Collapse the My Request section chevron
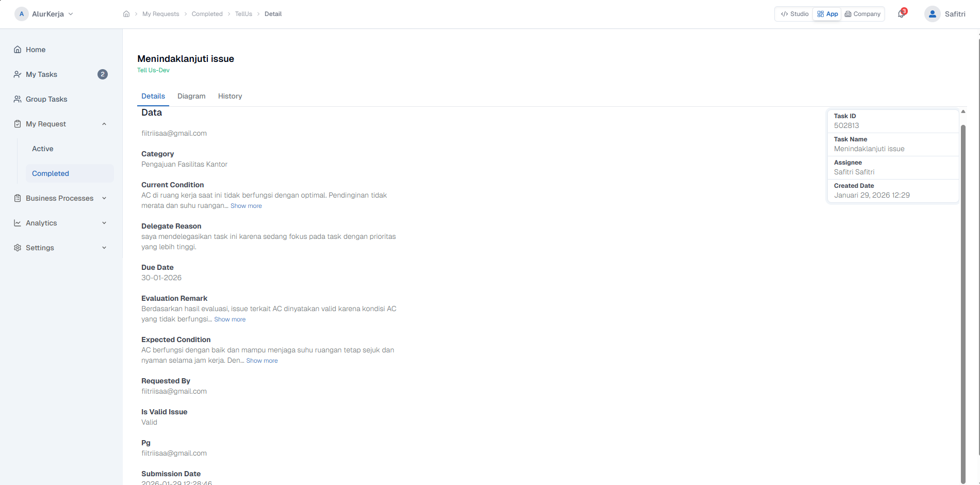 104,124
